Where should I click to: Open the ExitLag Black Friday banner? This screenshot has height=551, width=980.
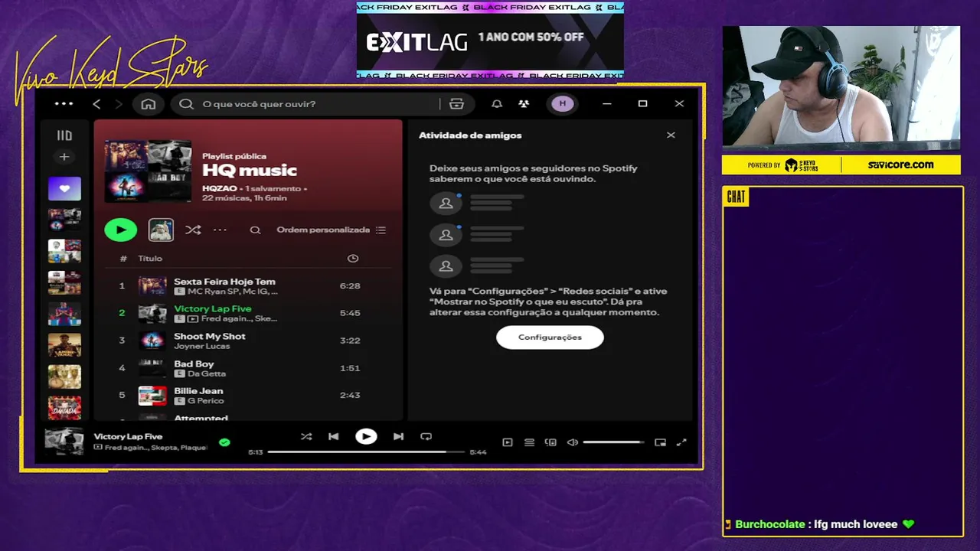point(490,39)
